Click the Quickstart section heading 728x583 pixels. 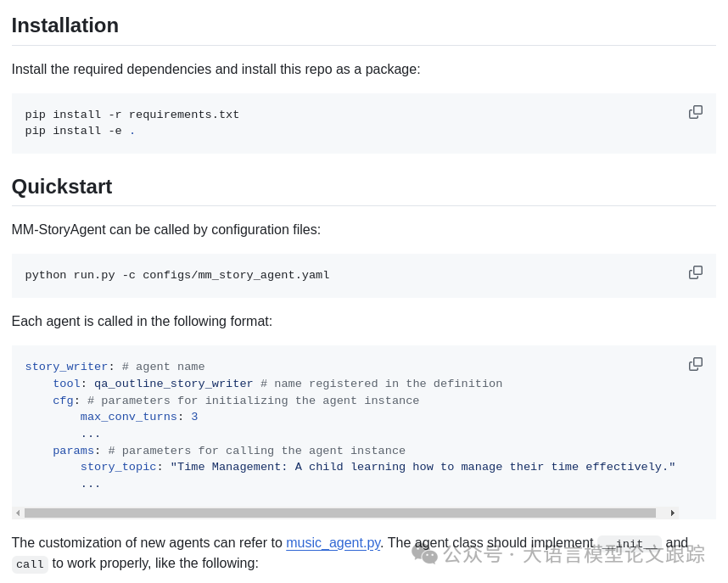[62, 187]
